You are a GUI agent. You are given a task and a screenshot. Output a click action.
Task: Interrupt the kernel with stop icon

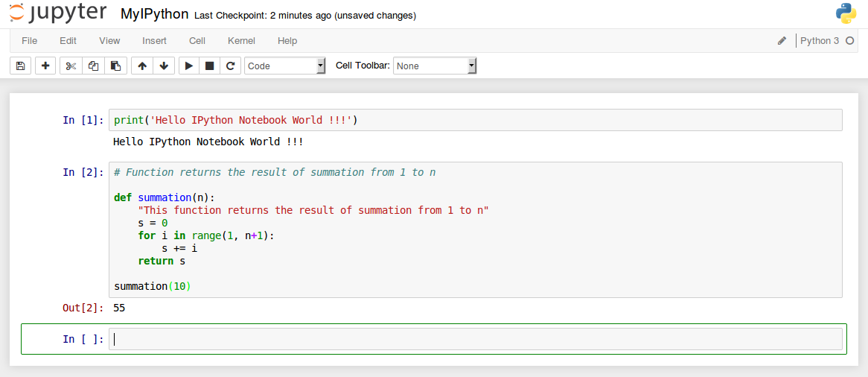(x=209, y=66)
